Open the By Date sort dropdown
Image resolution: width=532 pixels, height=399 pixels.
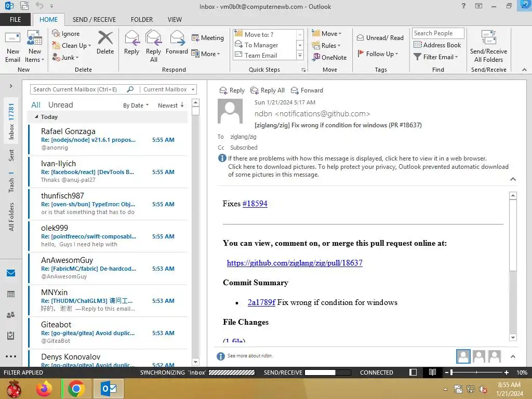136,105
